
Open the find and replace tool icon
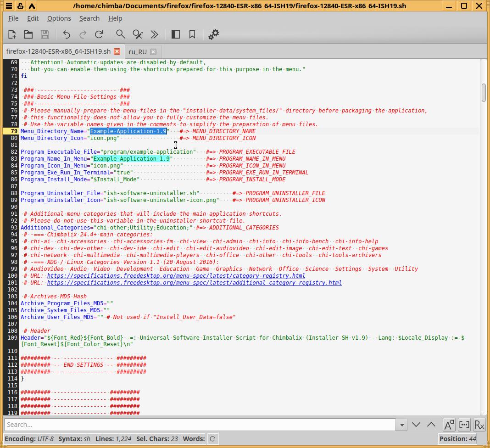[137, 34]
